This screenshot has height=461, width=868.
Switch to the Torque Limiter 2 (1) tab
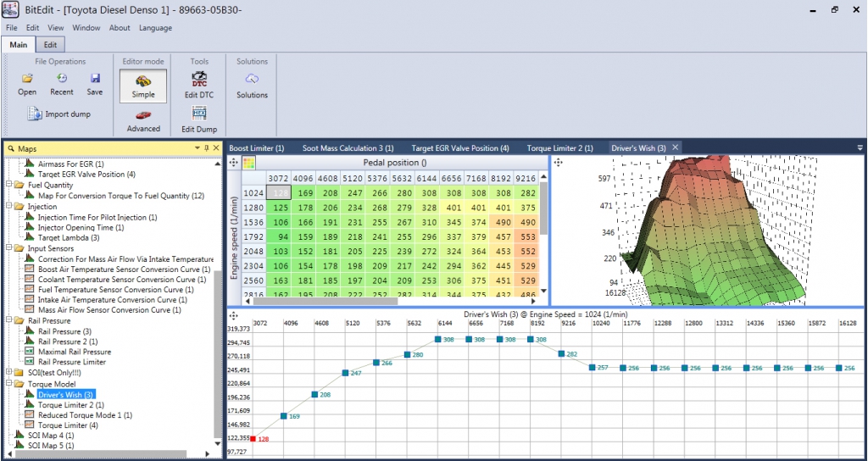(x=559, y=147)
